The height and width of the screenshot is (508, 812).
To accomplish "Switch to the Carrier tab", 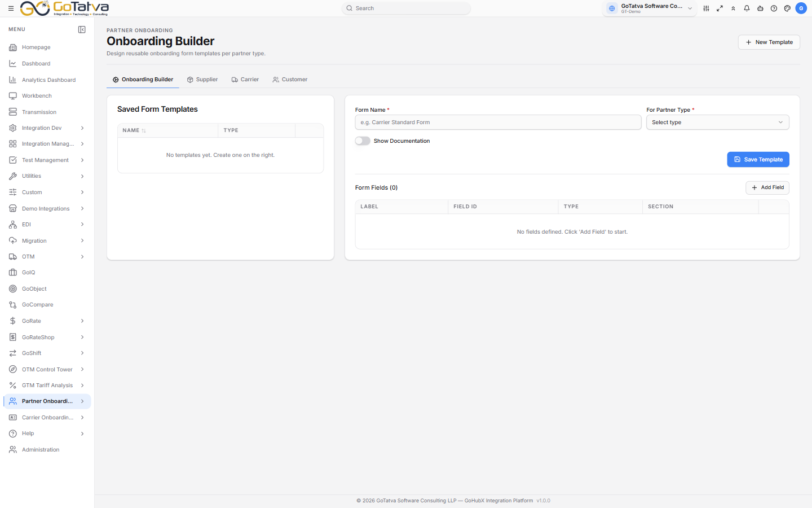I will point(245,80).
